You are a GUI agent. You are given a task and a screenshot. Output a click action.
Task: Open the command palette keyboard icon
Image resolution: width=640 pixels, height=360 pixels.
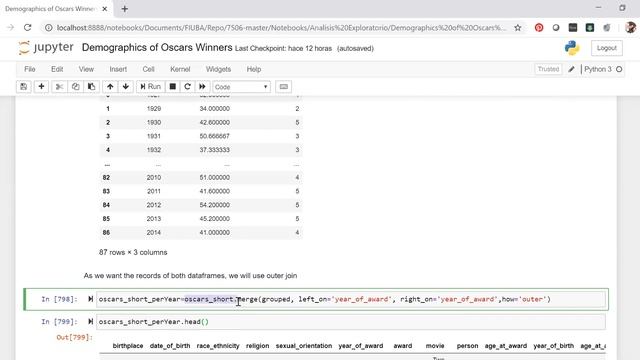(284, 87)
